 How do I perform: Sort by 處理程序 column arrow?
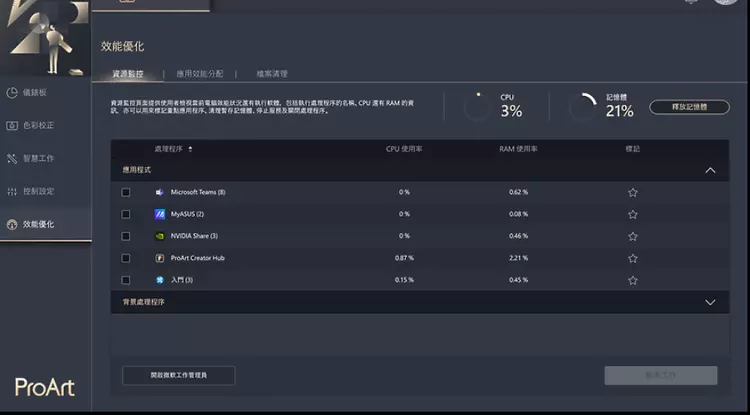click(x=191, y=149)
